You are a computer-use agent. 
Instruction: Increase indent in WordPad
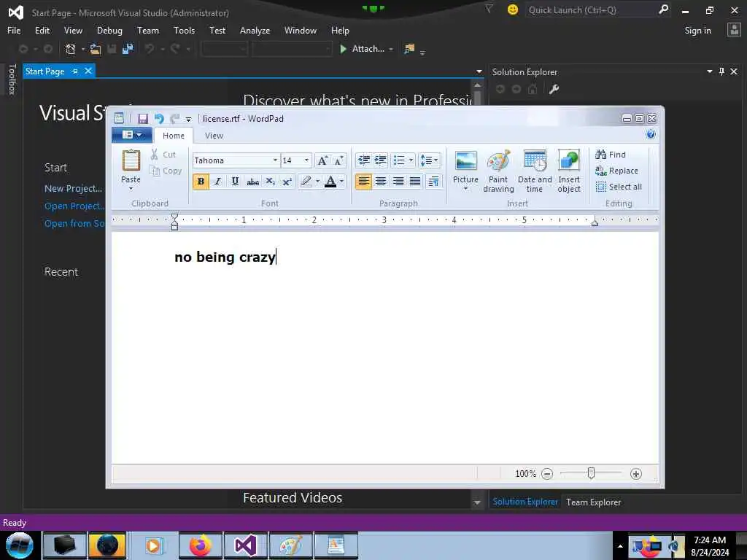click(x=381, y=160)
